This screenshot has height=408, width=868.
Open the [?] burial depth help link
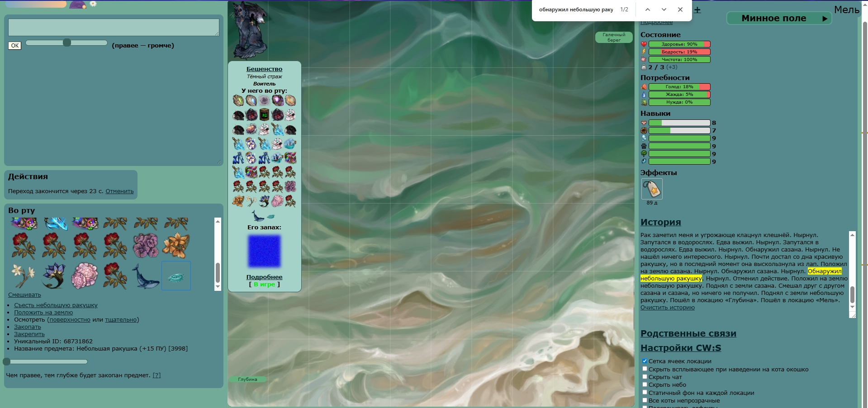(157, 375)
